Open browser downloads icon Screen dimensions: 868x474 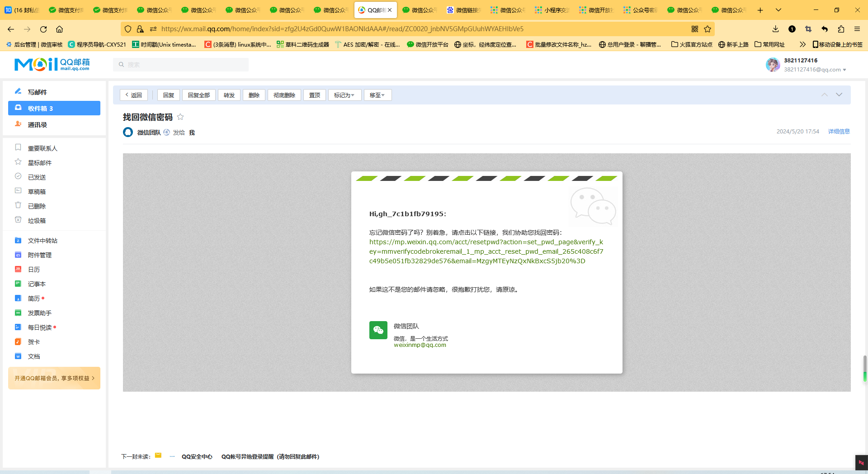pos(775,29)
